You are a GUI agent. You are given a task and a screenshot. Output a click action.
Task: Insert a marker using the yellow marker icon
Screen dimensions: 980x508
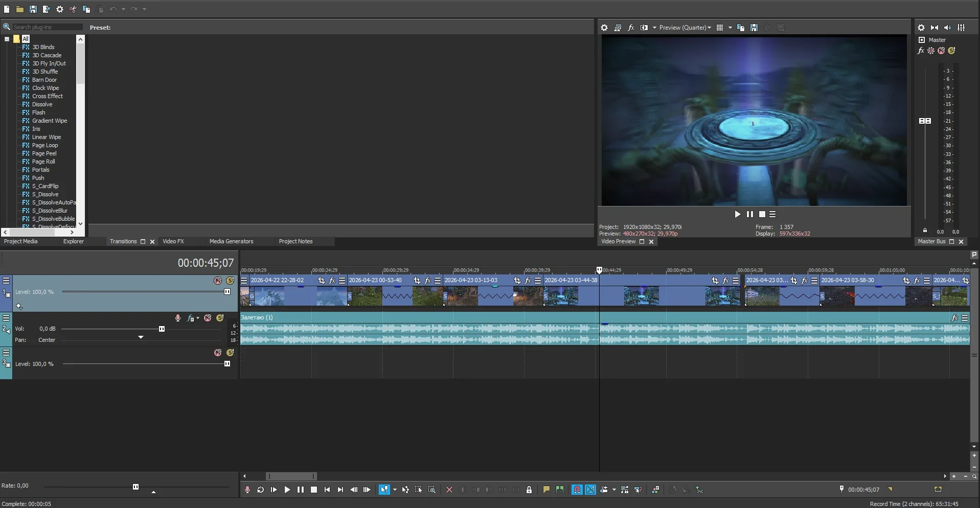[x=546, y=490]
